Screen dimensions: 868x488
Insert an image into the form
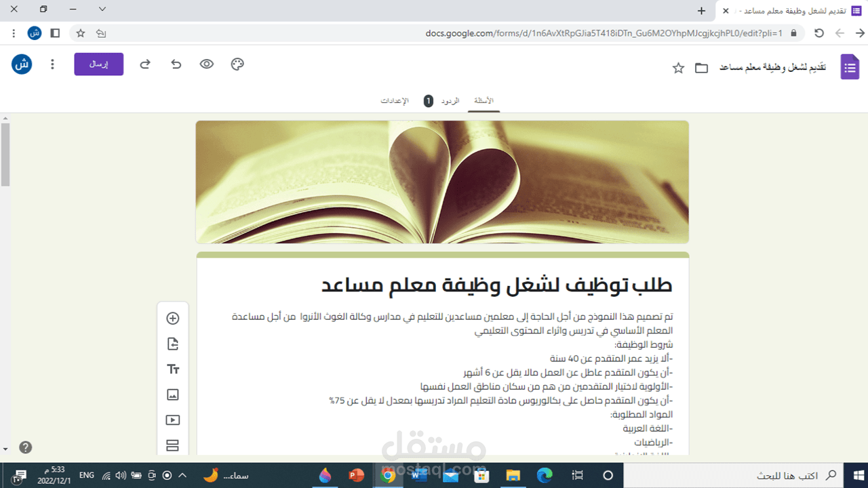[173, 394]
